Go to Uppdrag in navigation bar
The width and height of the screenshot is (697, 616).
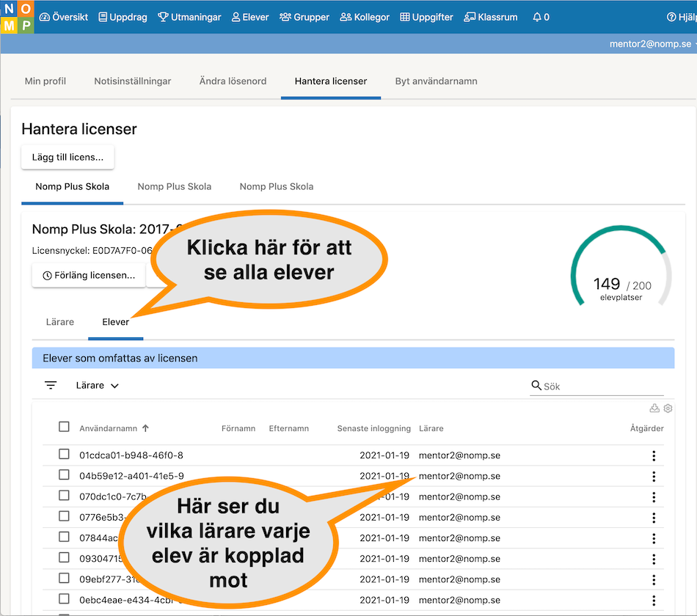(x=123, y=18)
